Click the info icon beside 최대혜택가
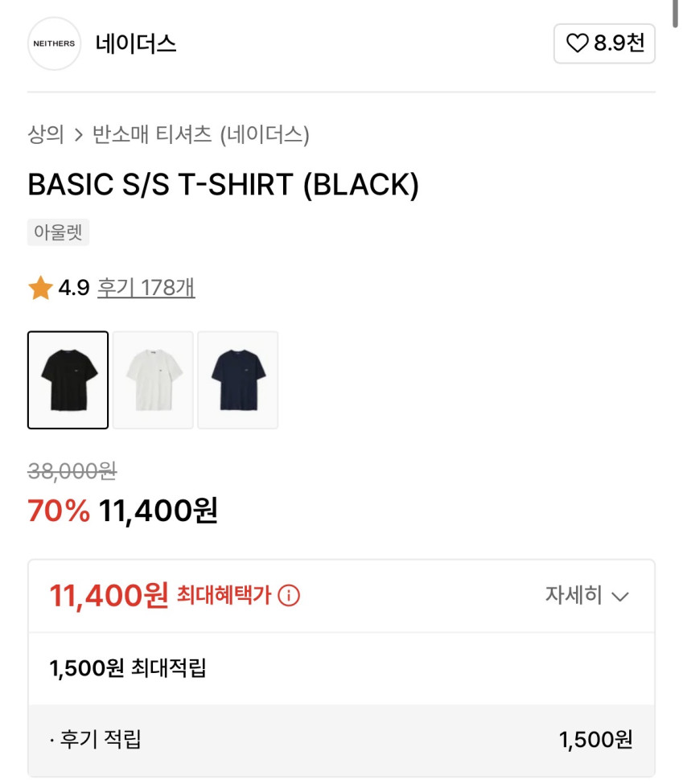 (288, 596)
